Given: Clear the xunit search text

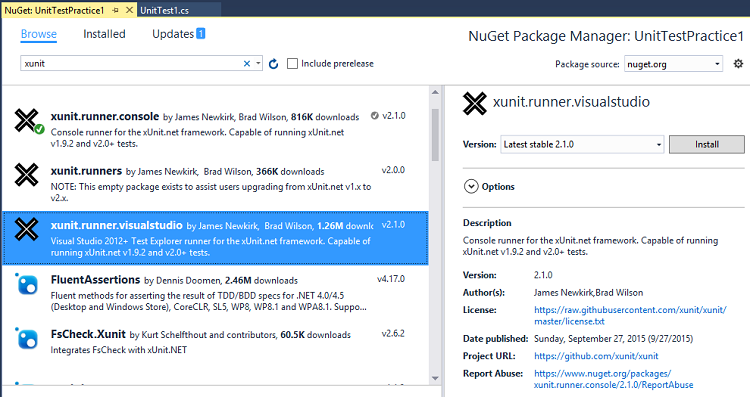Looking at the screenshot, I should 247,64.
